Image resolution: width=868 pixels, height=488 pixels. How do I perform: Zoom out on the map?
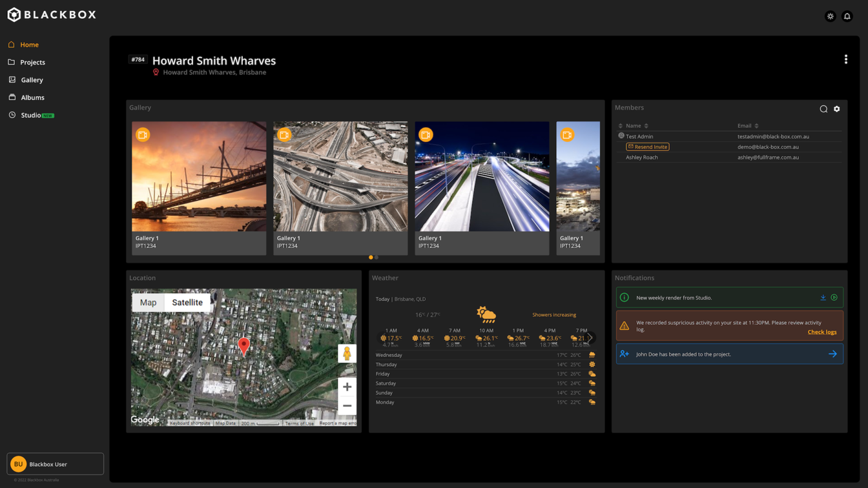(347, 405)
